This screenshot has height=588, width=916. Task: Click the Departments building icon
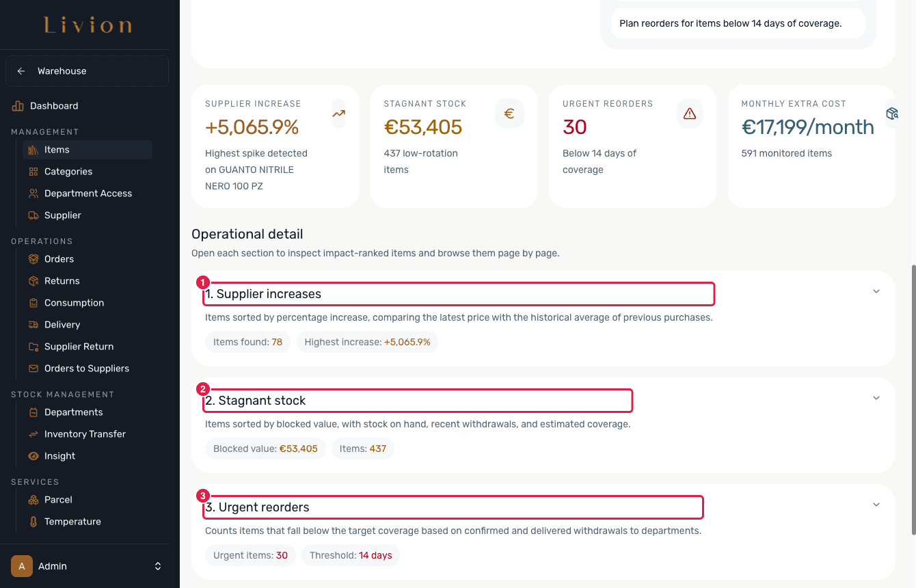pos(33,412)
